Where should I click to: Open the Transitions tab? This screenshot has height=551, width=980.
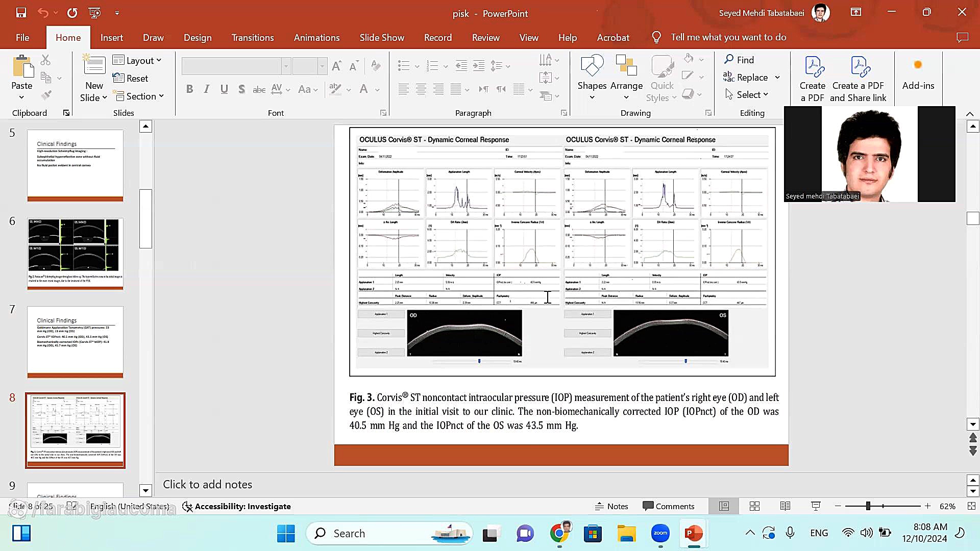[253, 37]
